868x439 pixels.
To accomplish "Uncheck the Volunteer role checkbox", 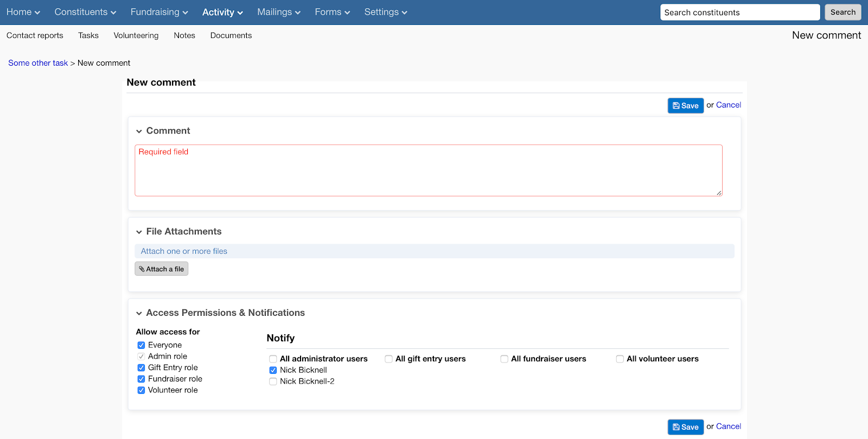I will coord(141,390).
